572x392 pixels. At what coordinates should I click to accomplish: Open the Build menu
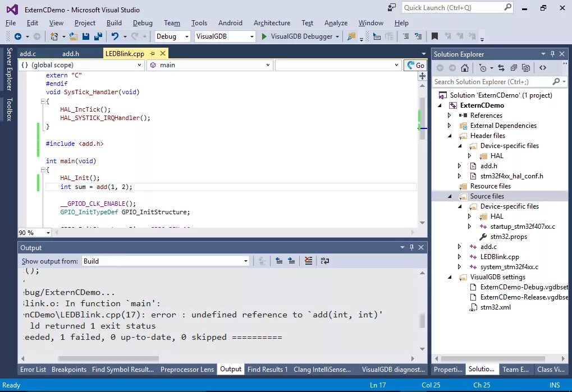point(114,23)
